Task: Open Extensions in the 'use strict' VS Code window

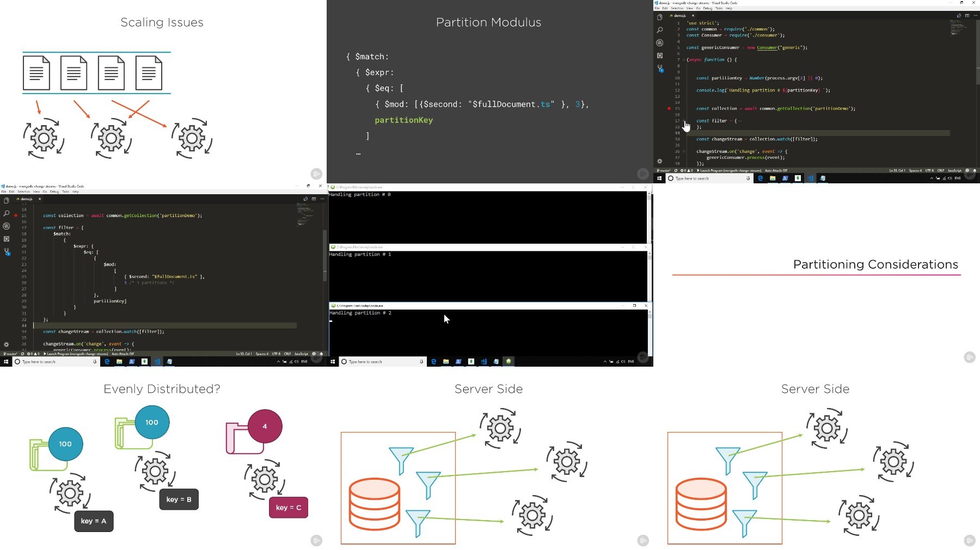Action: [x=660, y=55]
